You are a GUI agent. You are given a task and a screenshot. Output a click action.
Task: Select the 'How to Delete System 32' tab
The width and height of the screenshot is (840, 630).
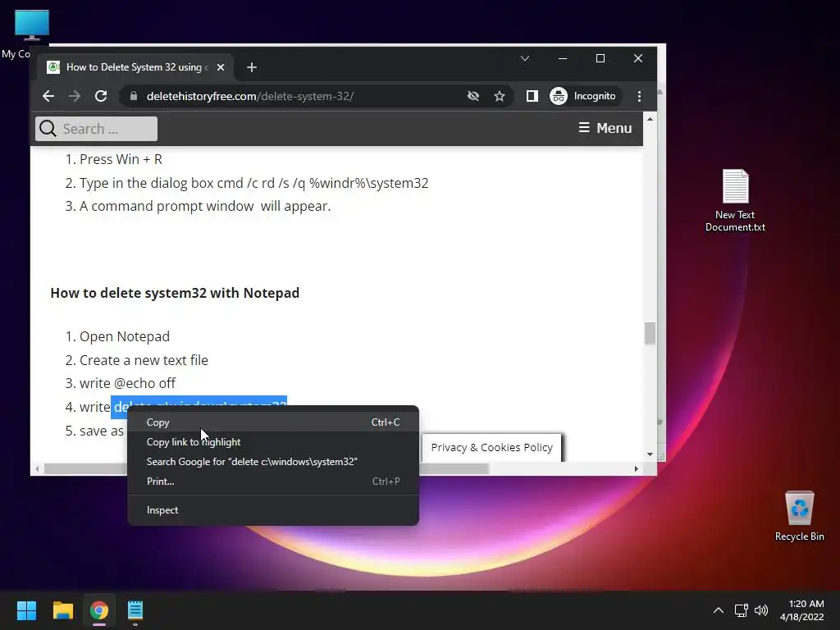136,67
